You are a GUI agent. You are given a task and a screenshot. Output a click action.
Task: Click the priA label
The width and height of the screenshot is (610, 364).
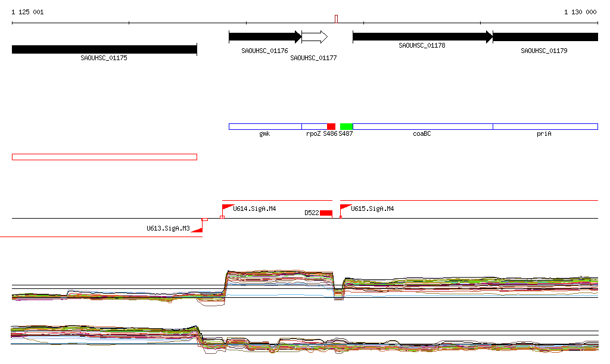tap(544, 134)
